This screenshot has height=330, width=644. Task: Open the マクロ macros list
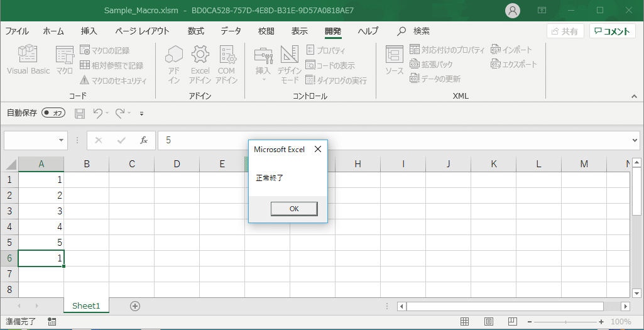pyautogui.click(x=65, y=60)
